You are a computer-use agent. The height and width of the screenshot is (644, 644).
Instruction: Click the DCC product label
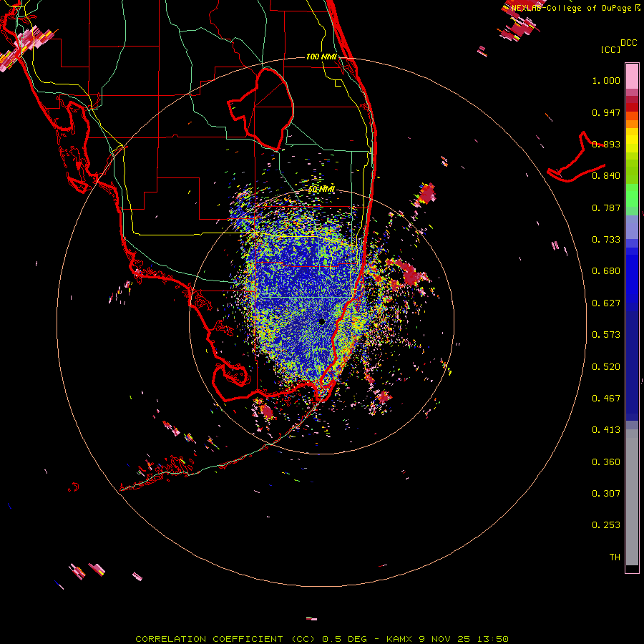[x=629, y=43]
